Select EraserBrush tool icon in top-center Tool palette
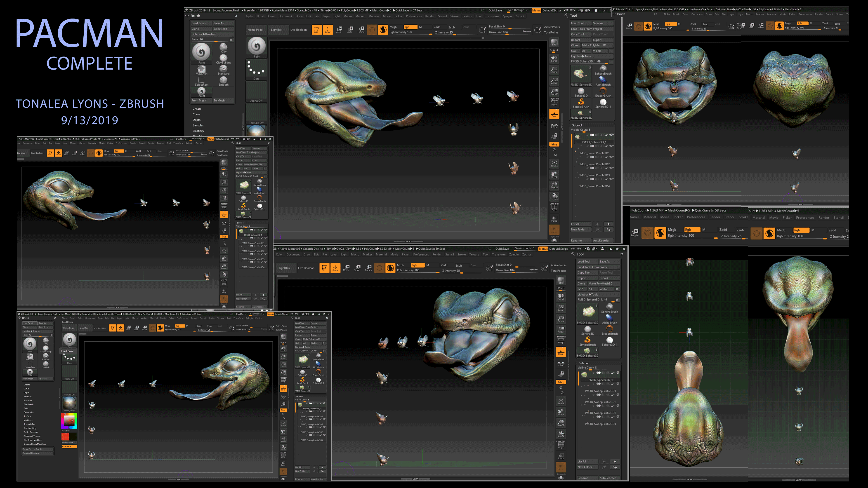The width and height of the screenshot is (868, 488). pos(603,91)
